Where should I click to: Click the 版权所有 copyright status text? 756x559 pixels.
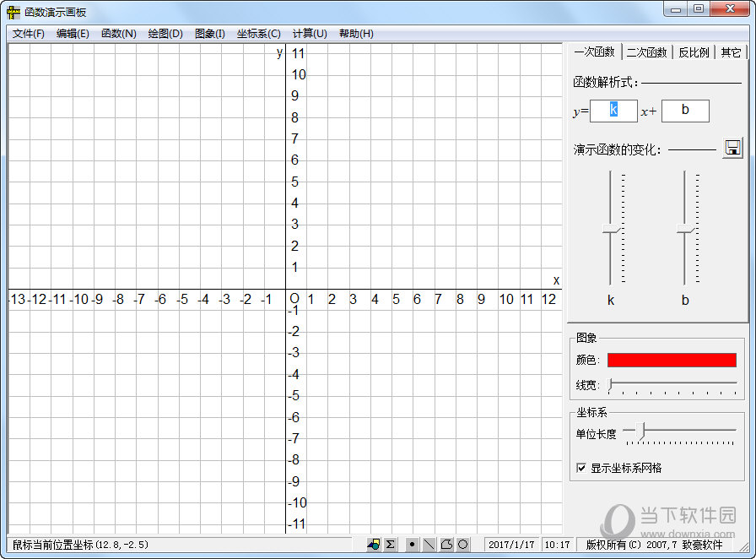654,545
